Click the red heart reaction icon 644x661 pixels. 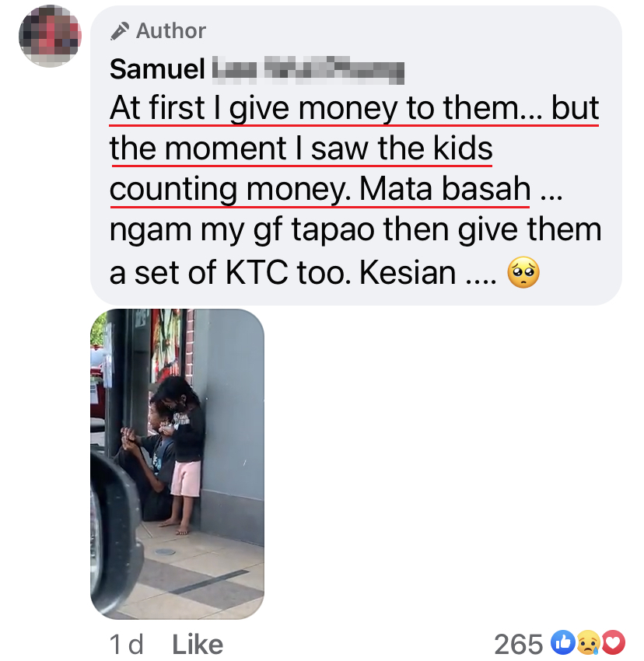pyautogui.click(x=614, y=642)
